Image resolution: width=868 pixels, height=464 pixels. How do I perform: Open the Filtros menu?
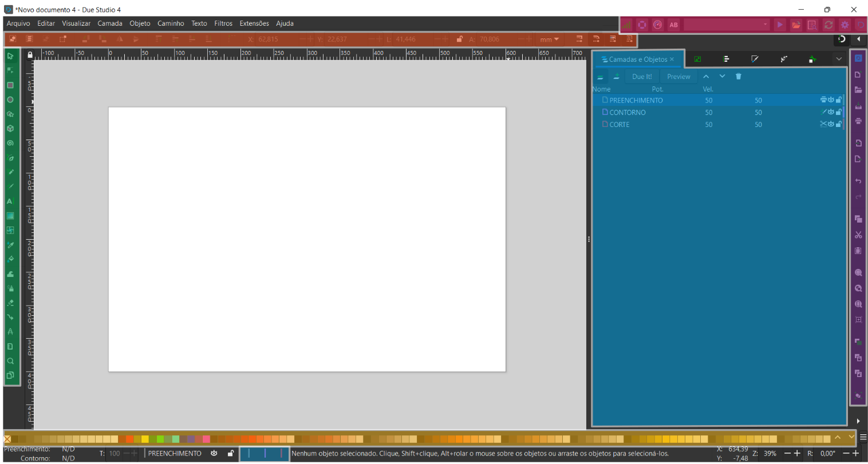click(223, 23)
